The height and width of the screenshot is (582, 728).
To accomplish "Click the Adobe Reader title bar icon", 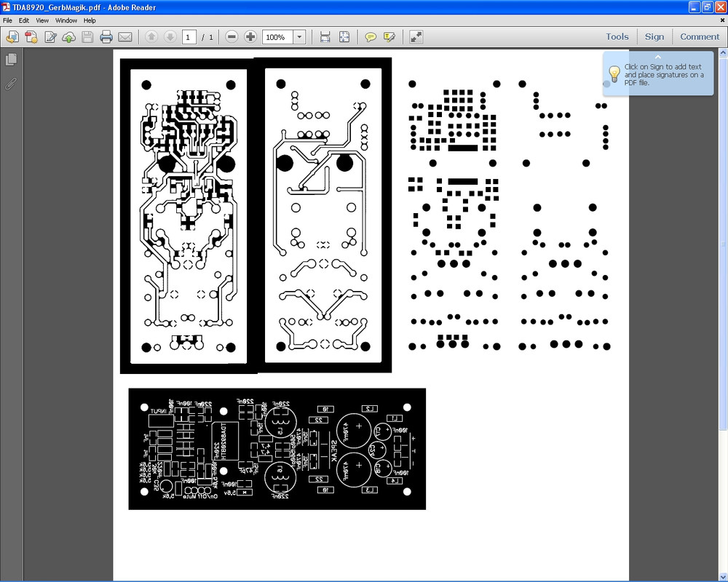I will tap(6, 7).
